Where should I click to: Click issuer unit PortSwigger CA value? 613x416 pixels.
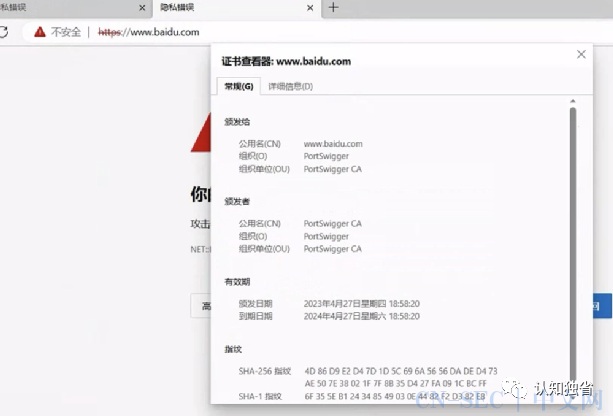(x=333, y=249)
